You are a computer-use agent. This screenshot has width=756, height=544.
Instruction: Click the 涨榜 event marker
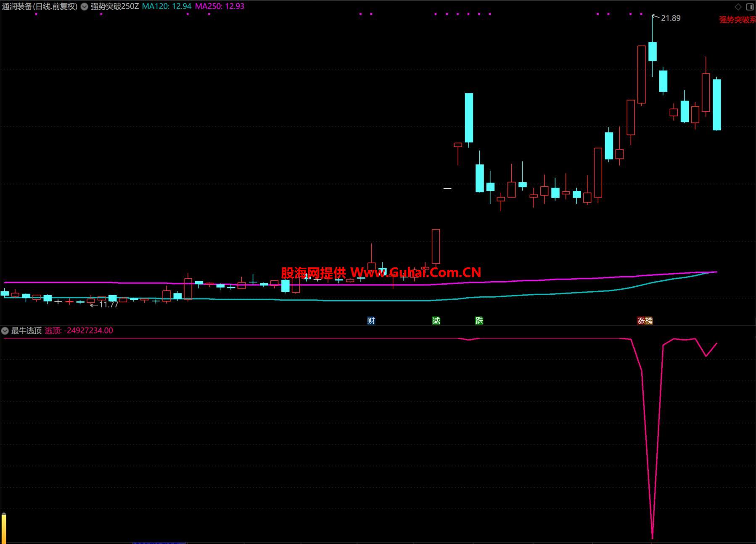point(645,321)
